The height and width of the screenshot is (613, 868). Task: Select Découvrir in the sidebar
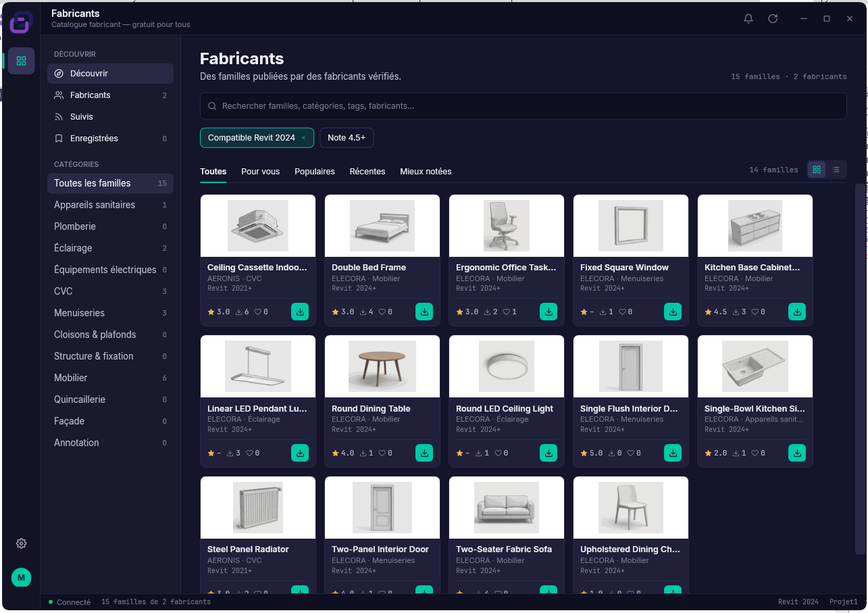point(110,74)
